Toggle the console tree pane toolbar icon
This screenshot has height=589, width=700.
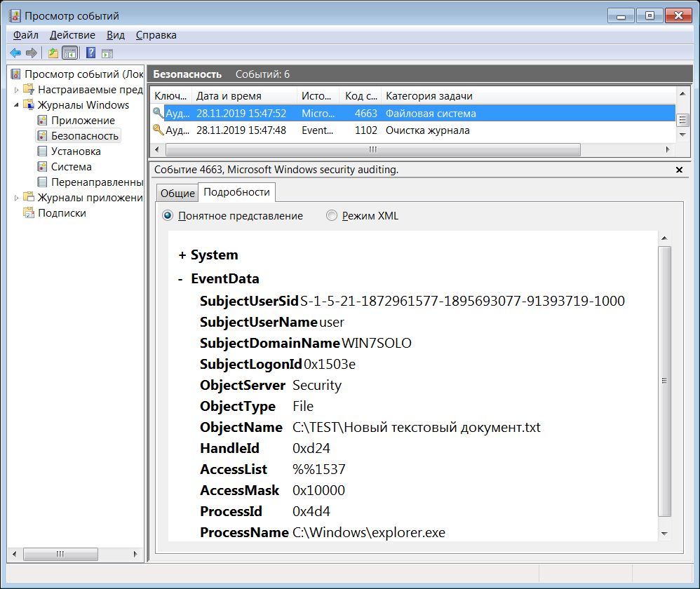point(70,53)
